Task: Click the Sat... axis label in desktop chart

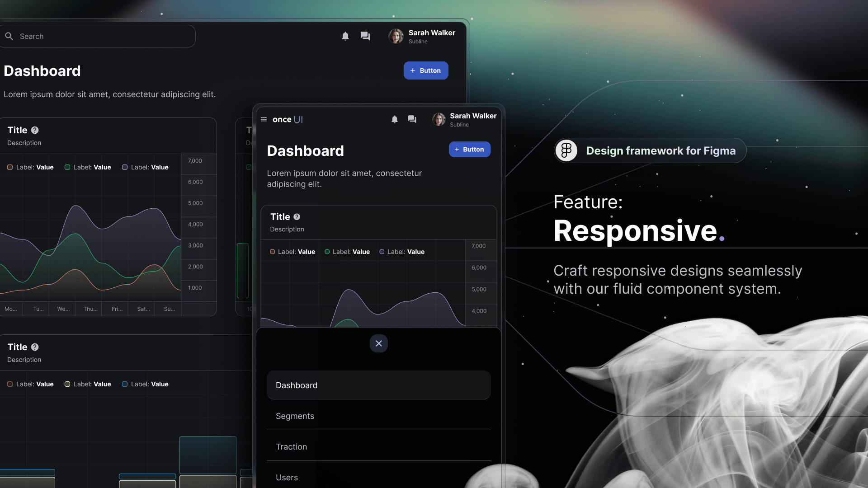Action: click(x=144, y=309)
